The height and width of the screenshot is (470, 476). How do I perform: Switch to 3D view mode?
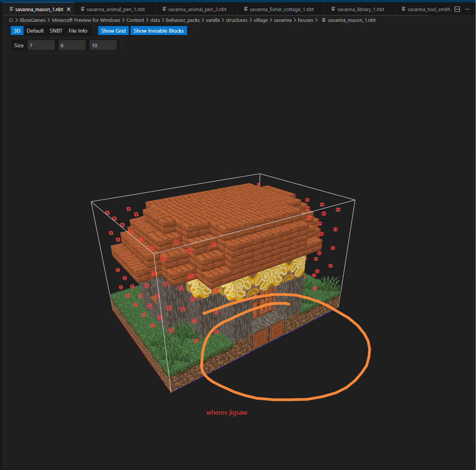click(x=17, y=31)
